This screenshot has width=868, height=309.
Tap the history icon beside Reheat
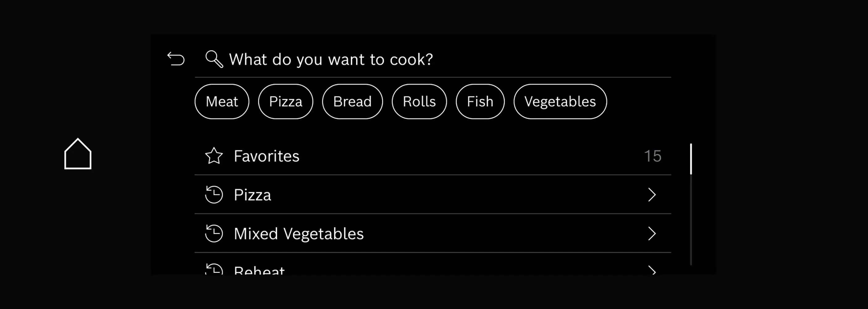click(214, 269)
